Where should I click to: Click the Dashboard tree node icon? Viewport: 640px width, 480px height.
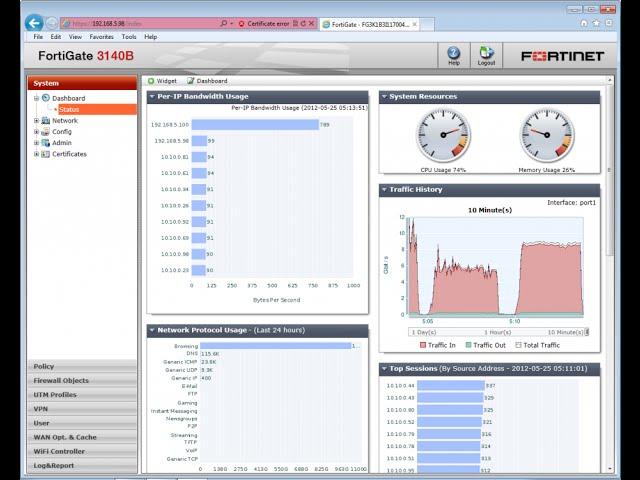(x=46, y=98)
